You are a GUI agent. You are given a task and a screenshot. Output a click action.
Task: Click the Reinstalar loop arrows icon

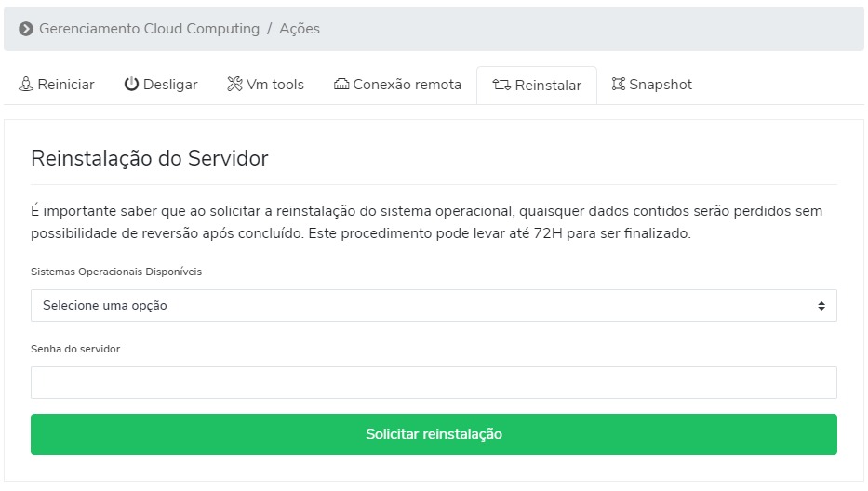pos(501,85)
